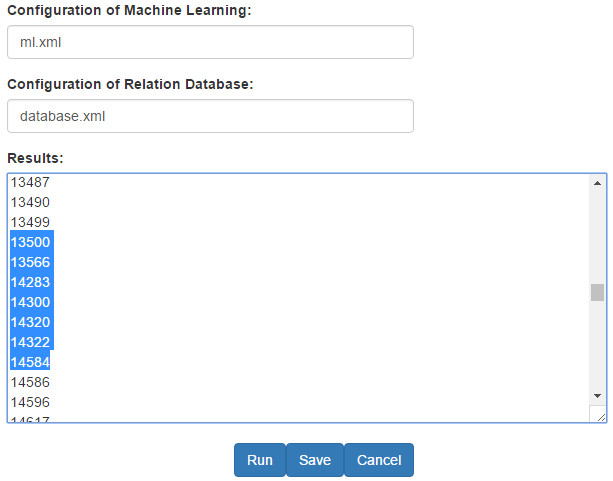Click highlighted result 13500
The height and width of the screenshot is (481, 613).
[x=30, y=242]
